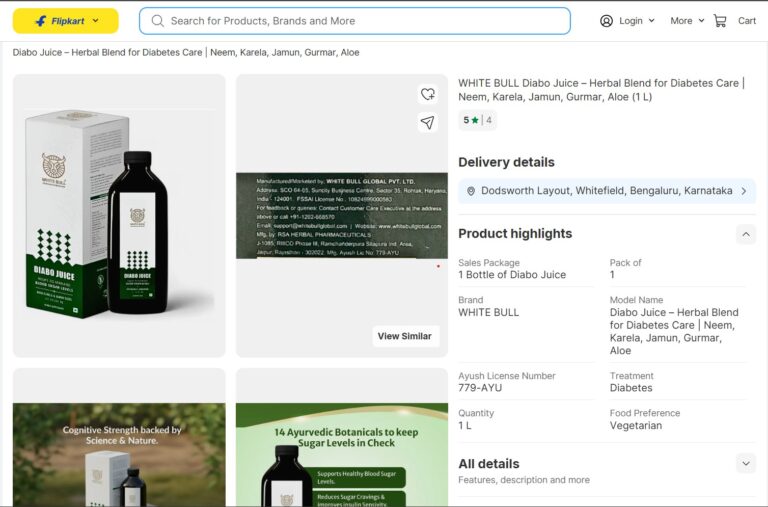Click the star rating badge

coord(477,120)
